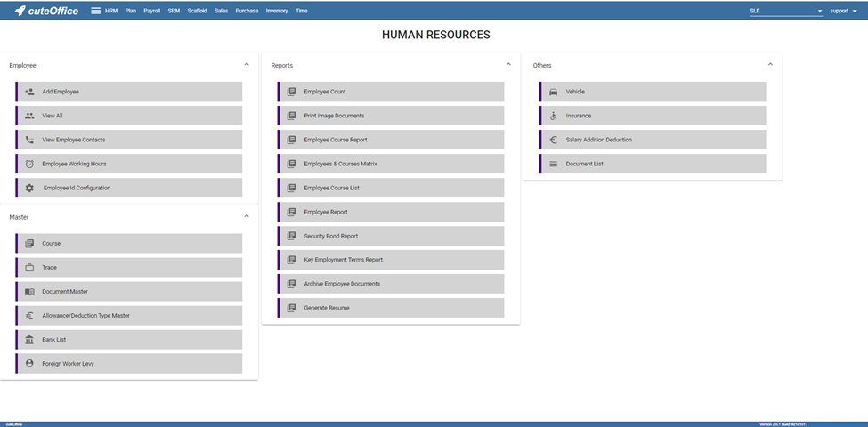Click the phone icon for Employee Contacts
868x427 pixels.
click(x=29, y=140)
